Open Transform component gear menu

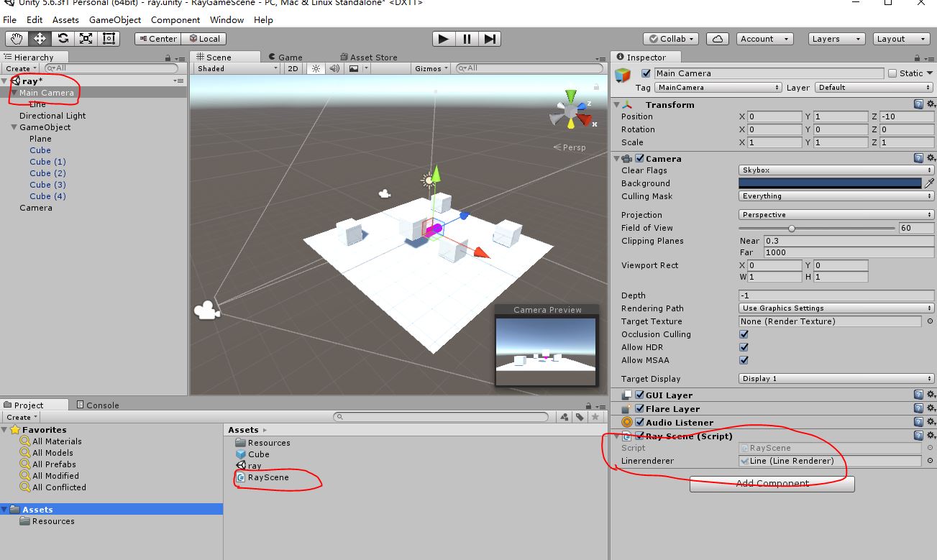click(x=931, y=104)
